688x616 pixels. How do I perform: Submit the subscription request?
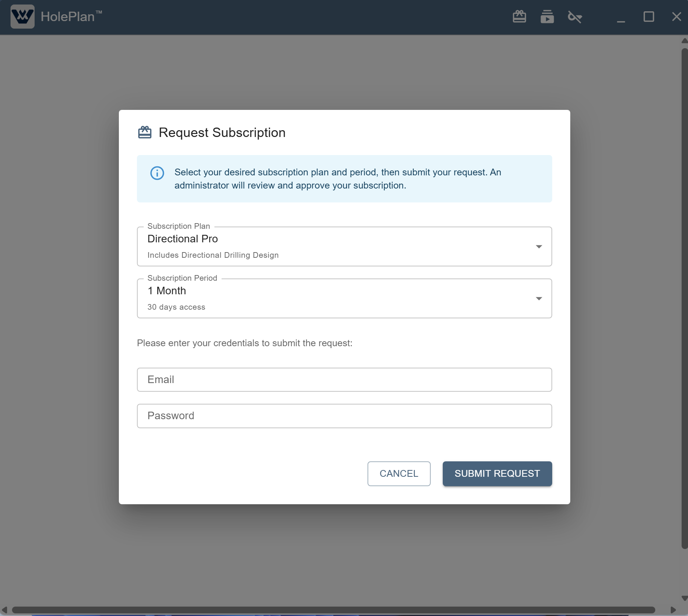pyautogui.click(x=497, y=474)
